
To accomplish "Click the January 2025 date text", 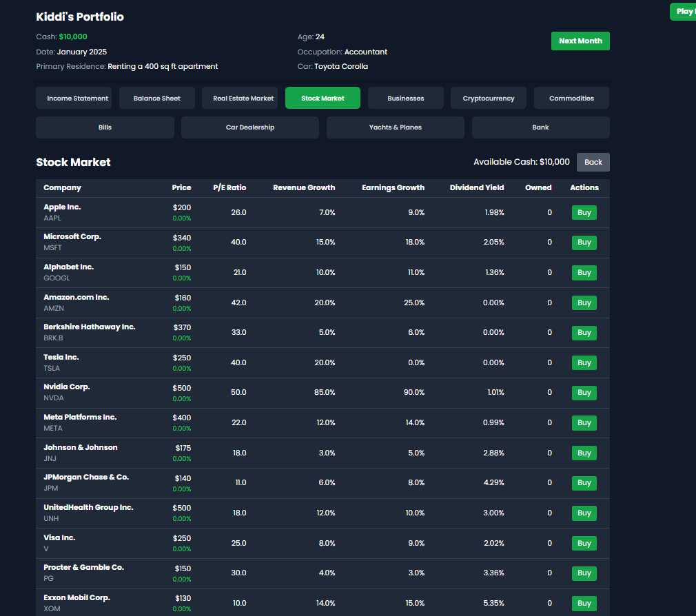I will click(x=82, y=52).
